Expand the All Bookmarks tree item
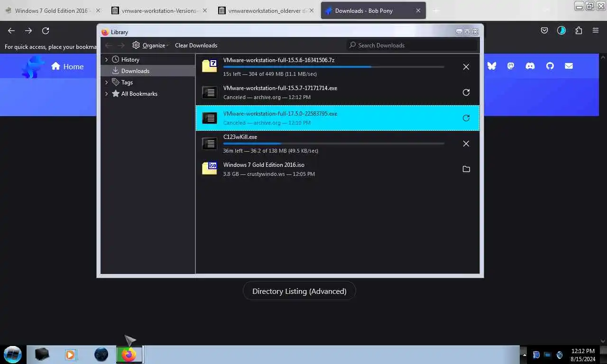The width and height of the screenshot is (607, 364). click(x=106, y=93)
